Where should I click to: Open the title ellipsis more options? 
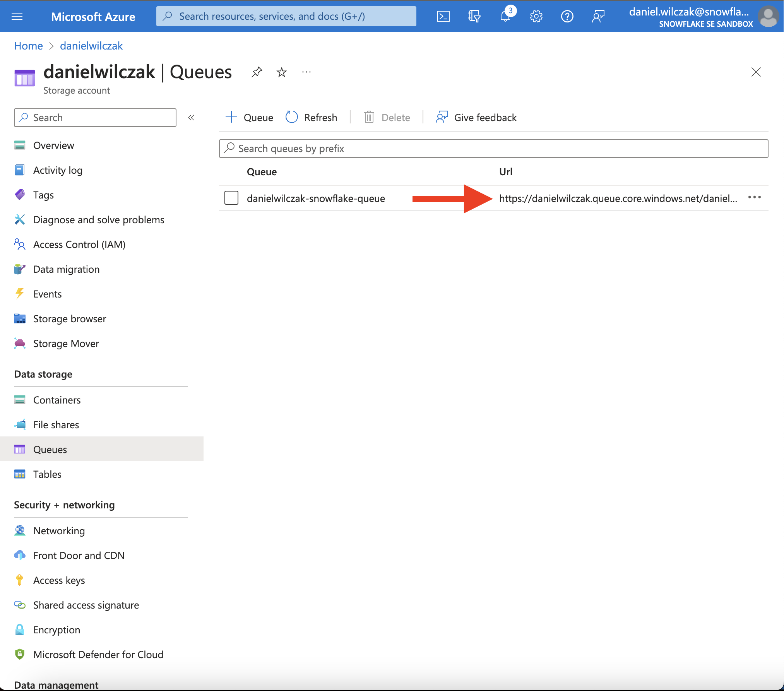coord(306,72)
